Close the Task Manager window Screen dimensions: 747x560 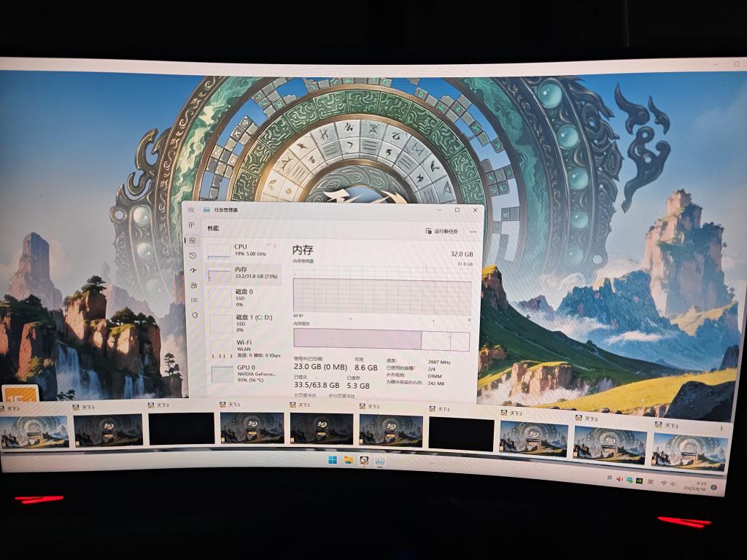click(x=475, y=209)
